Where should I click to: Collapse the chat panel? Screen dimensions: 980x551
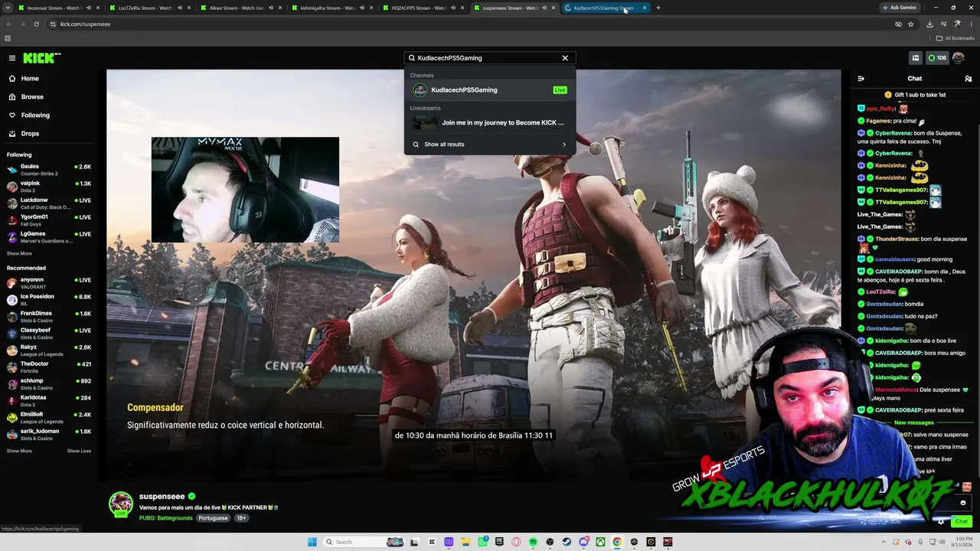861,79
